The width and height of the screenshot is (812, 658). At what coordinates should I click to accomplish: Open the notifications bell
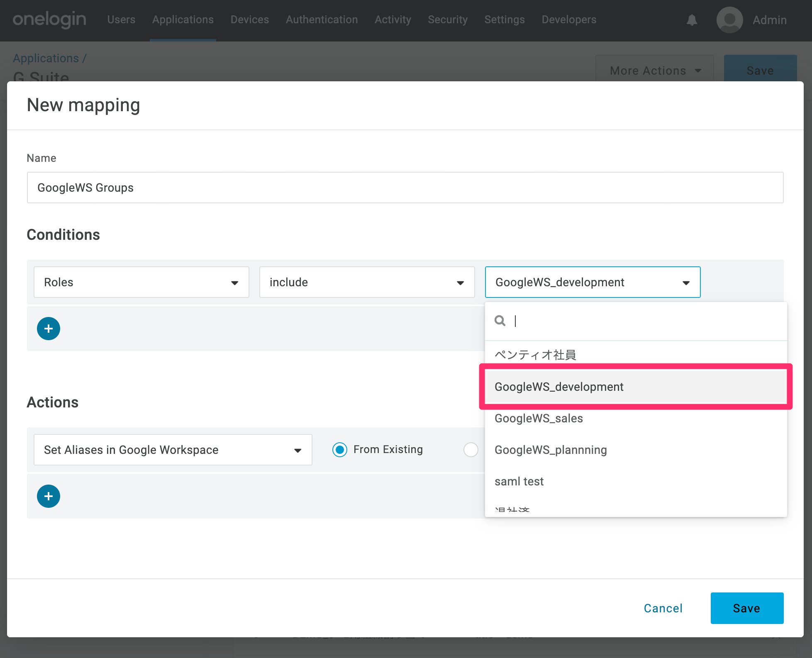coord(692,20)
